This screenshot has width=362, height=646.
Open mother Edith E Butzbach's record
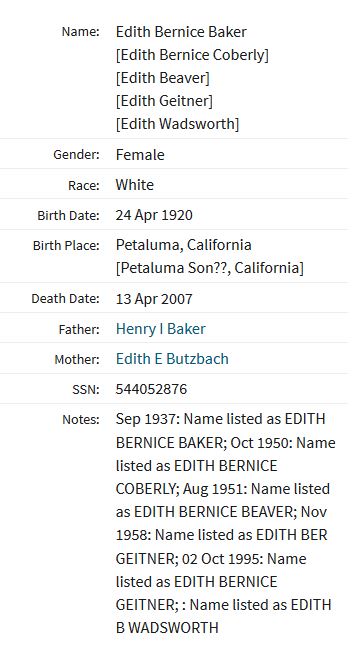pyautogui.click(x=172, y=359)
